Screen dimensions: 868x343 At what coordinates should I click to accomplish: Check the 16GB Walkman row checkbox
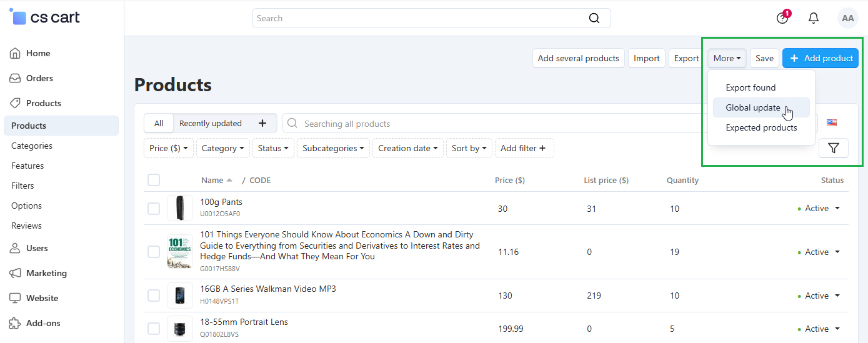pos(154,296)
